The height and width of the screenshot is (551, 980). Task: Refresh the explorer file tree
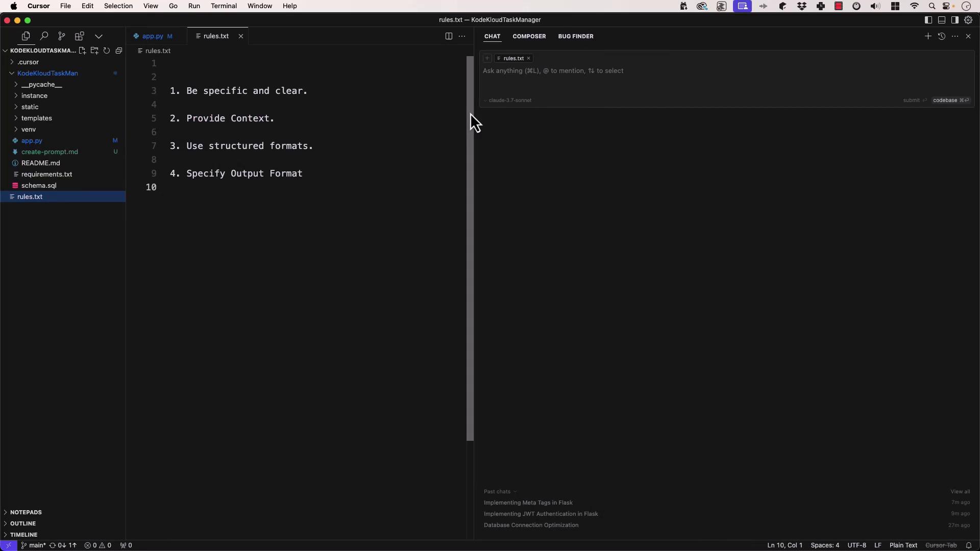(107, 51)
